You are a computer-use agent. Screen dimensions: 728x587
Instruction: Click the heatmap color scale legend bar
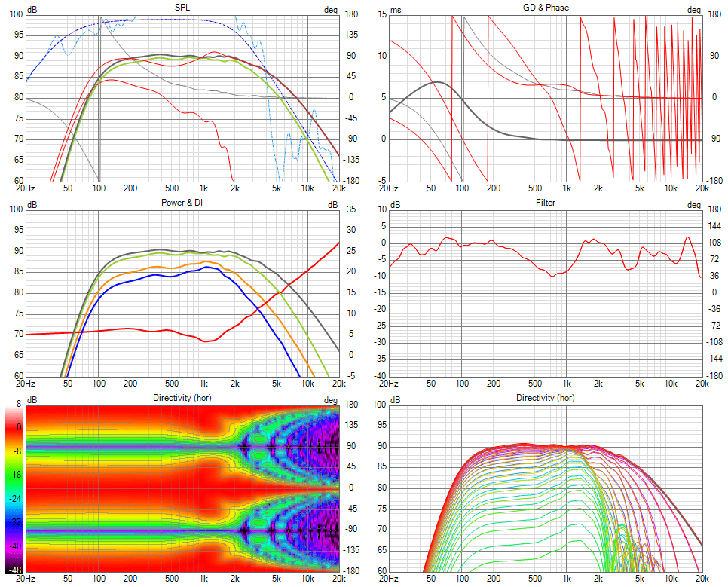(x=14, y=491)
